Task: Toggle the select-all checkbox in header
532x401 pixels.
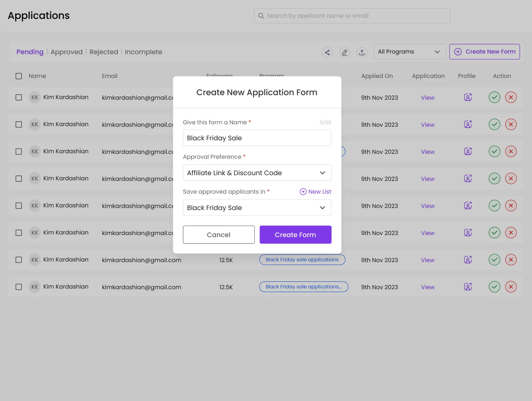Action: coord(19,76)
